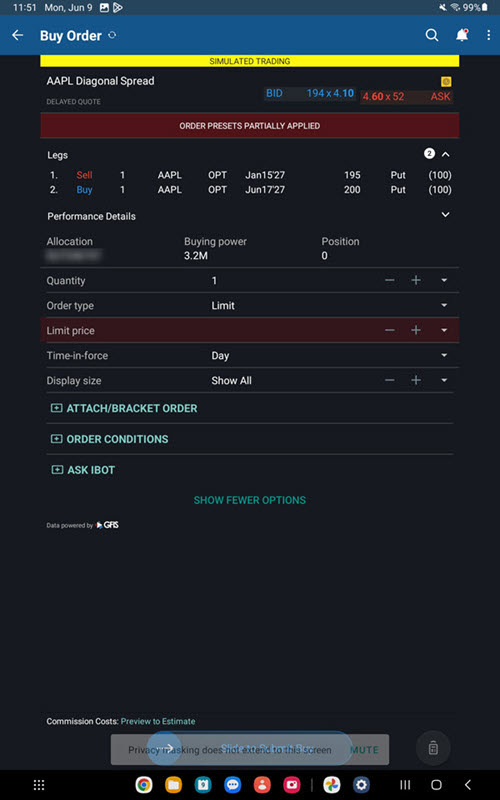Screen dimensions: 500x800
Task: Tap the ORDER PRESETS PARTIALLY APPLIED banner
Action: point(249,126)
